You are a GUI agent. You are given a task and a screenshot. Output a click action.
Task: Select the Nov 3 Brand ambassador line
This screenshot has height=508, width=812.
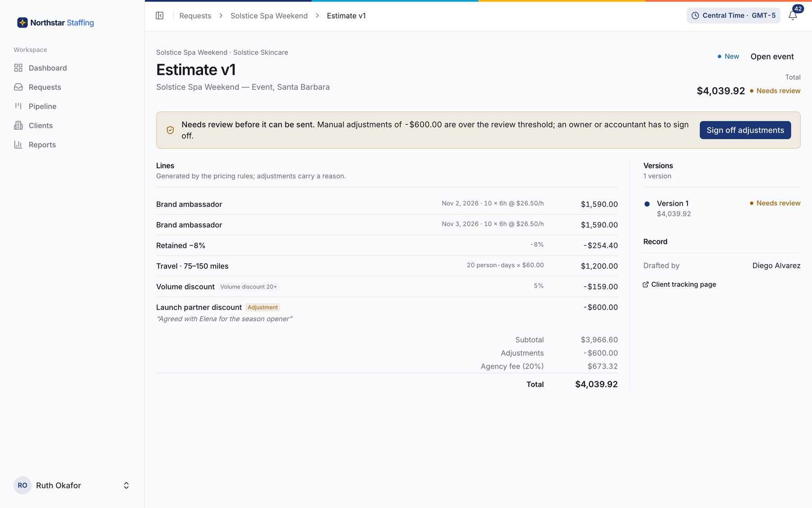coord(387,225)
